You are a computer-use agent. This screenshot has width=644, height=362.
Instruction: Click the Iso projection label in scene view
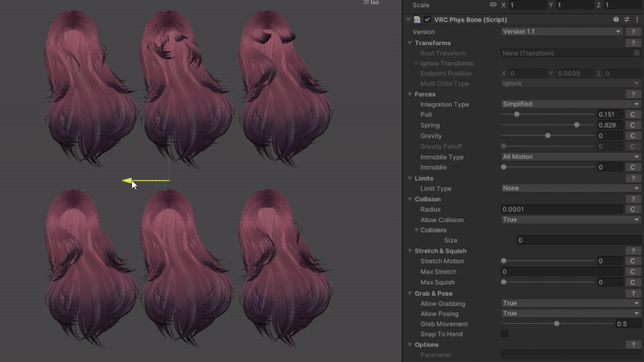(x=374, y=3)
